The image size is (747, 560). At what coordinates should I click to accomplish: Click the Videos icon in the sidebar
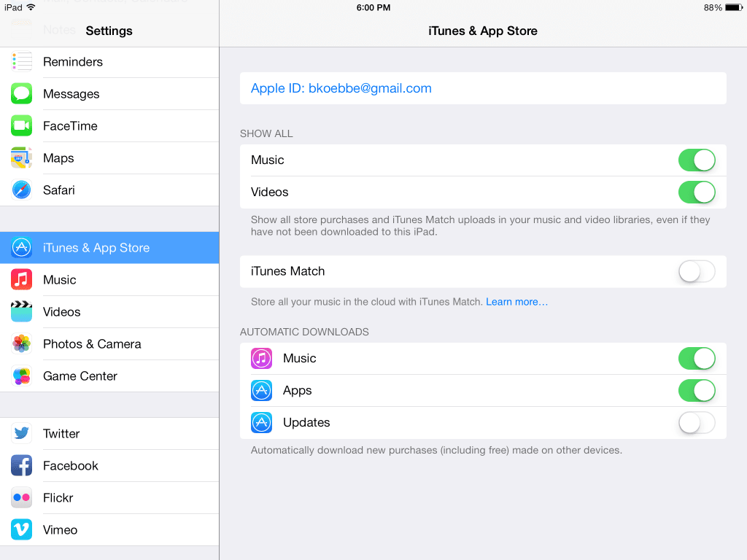(x=21, y=311)
